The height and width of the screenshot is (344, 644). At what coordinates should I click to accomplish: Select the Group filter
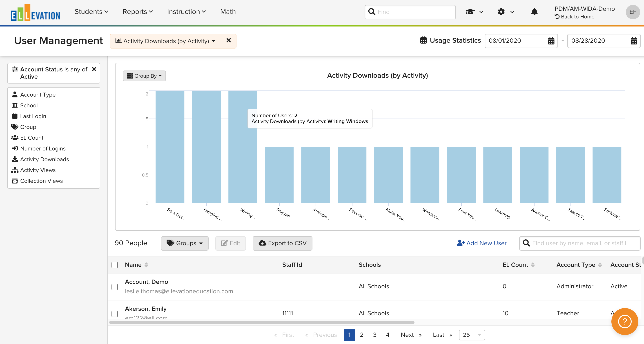tap(28, 127)
